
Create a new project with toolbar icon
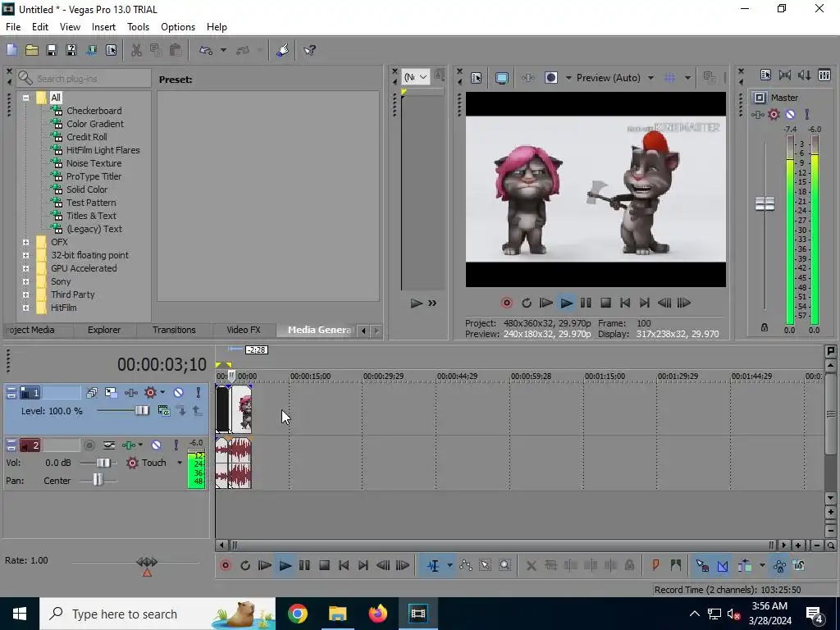(11, 50)
